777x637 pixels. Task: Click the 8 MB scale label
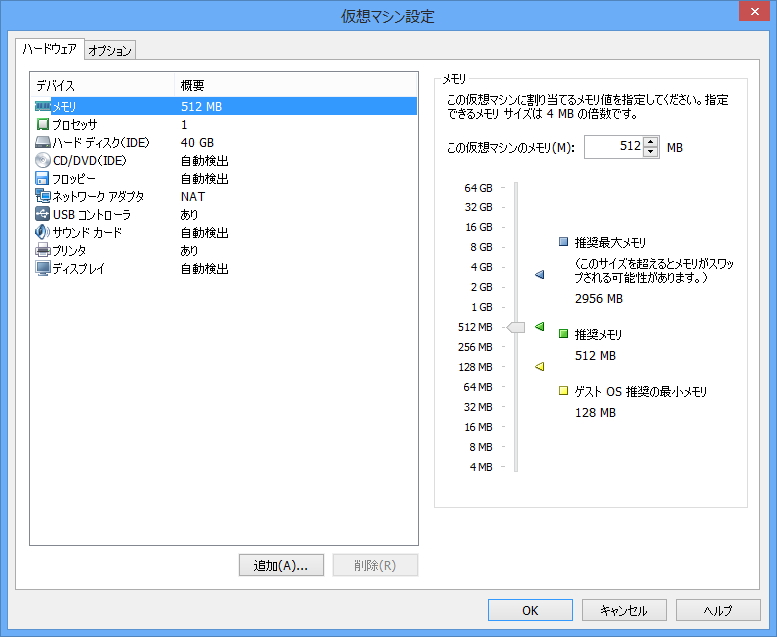(x=481, y=447)
